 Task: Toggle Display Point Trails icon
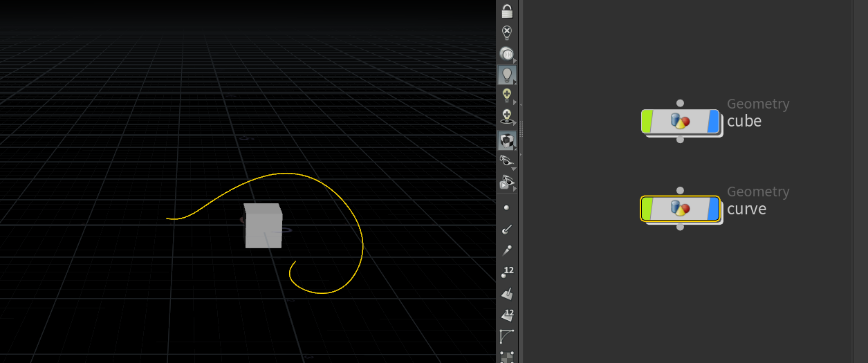507,251
